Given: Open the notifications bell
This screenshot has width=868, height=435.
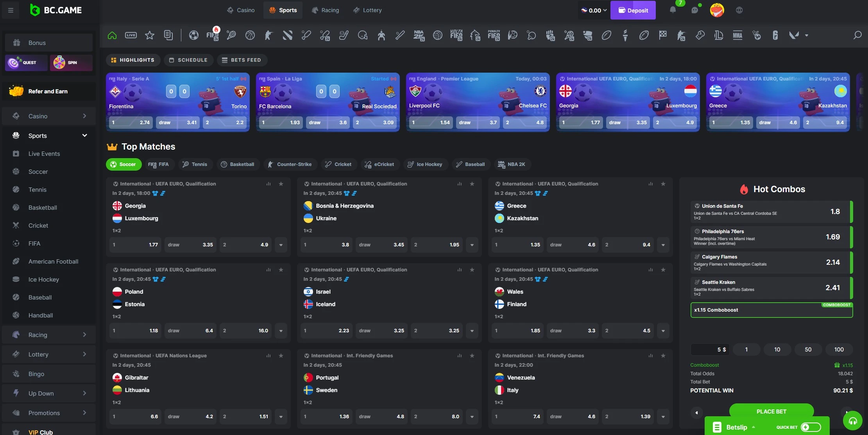Looking at the screenshot, I should (673, 10).
